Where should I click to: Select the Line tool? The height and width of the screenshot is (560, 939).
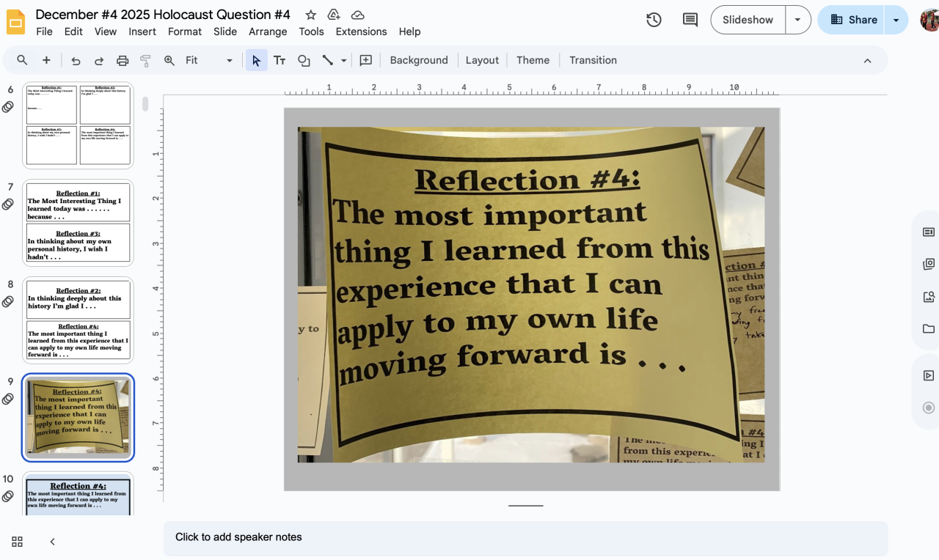327,61
